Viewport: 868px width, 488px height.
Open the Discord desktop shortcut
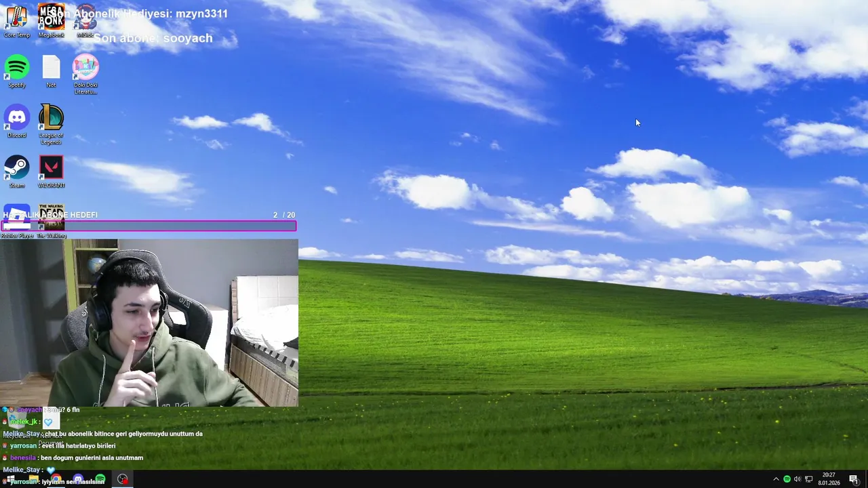[x=17, y=122]
